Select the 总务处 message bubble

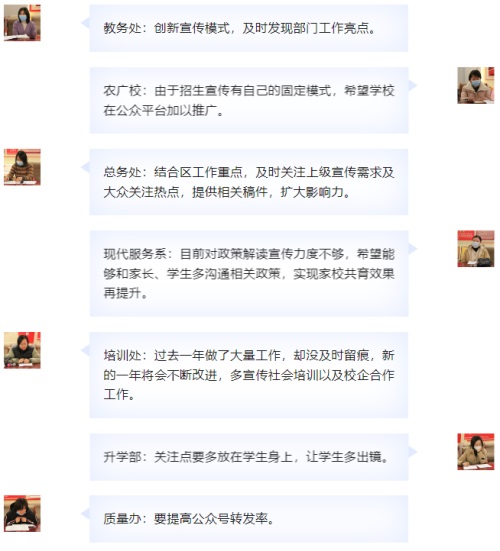point(249,182)
